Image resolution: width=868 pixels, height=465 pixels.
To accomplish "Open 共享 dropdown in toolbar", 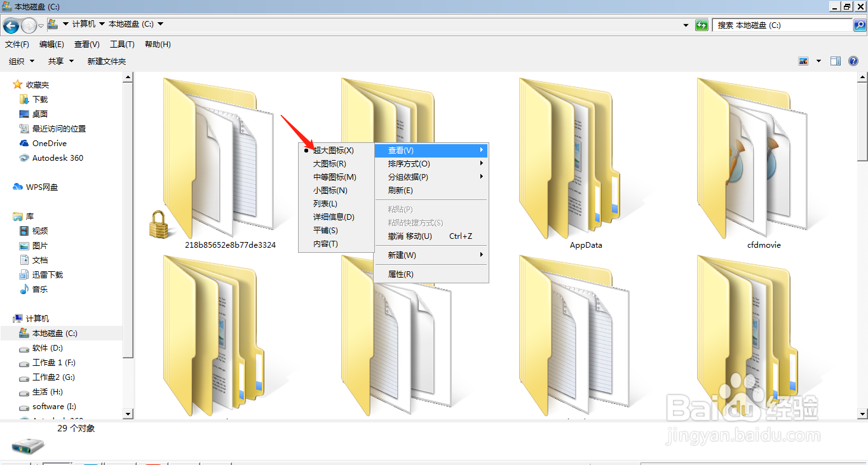I will coord(61,61).
